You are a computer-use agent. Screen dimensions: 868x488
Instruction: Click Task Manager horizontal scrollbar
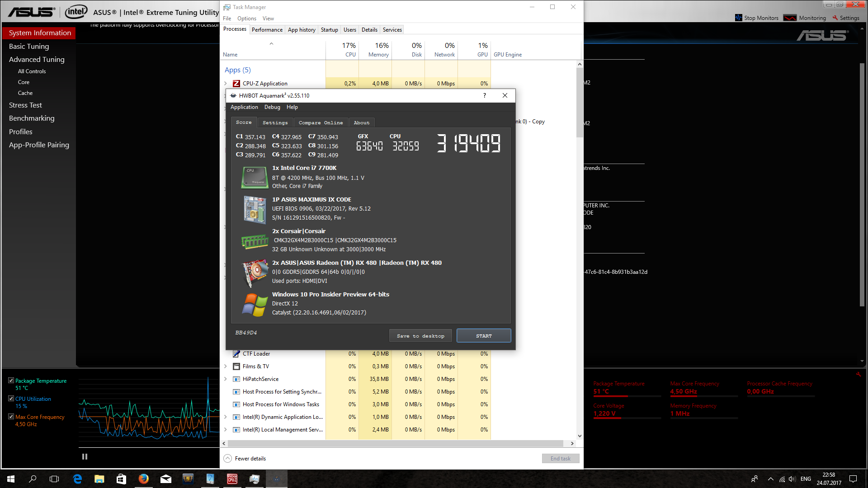tap(395, 444)
